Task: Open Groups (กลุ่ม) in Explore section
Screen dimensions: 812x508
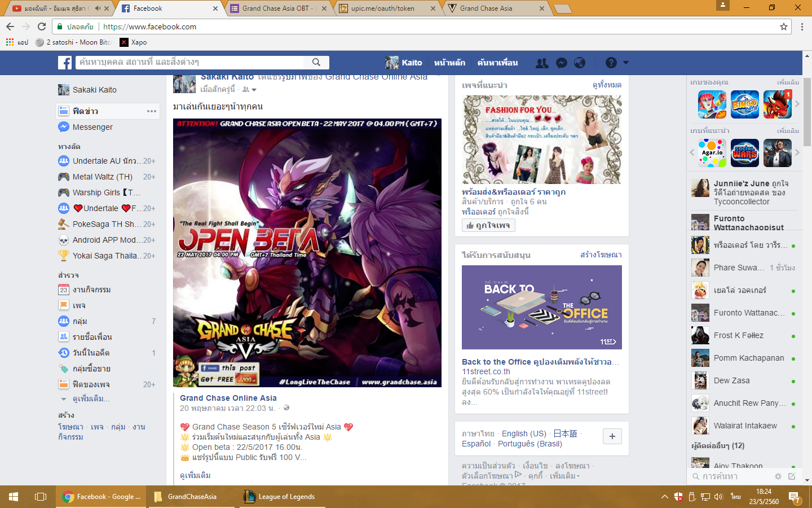Action: pos(73,321)
